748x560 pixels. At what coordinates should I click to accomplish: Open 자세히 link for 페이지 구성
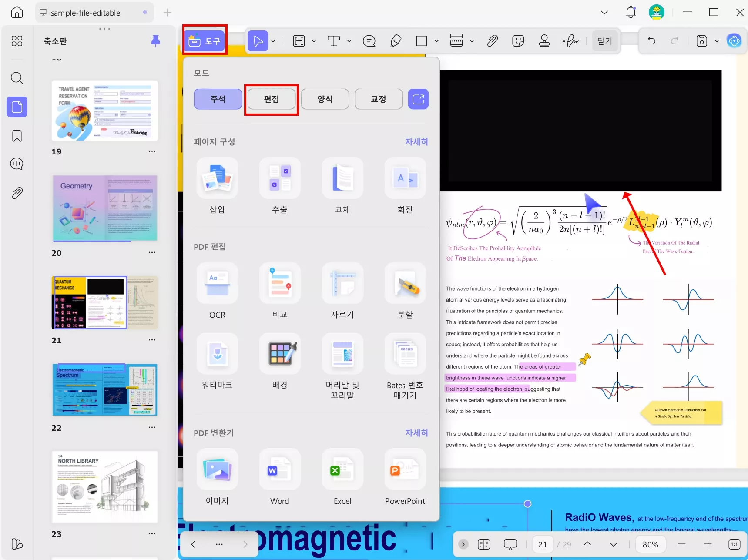[416, 142]
